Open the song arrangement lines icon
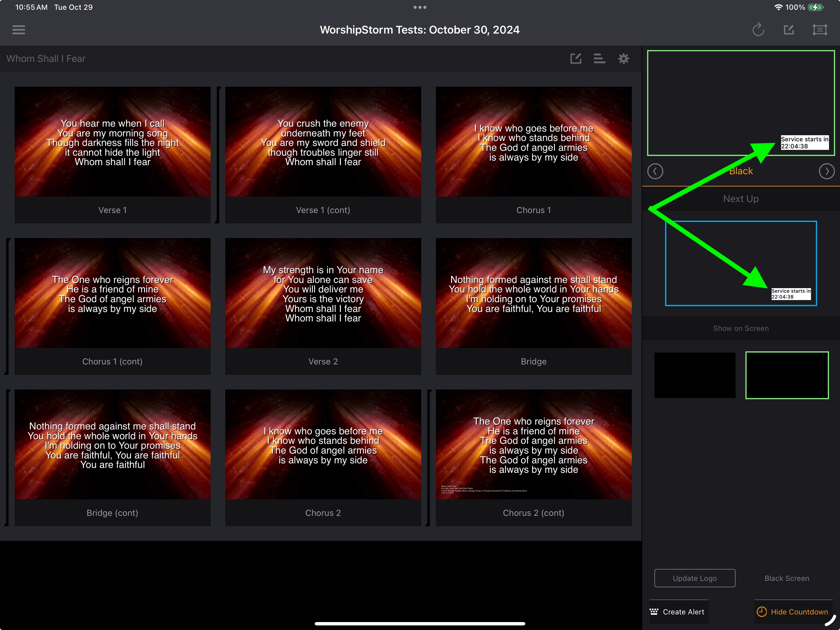840x630 pixels. coord(599,59)
